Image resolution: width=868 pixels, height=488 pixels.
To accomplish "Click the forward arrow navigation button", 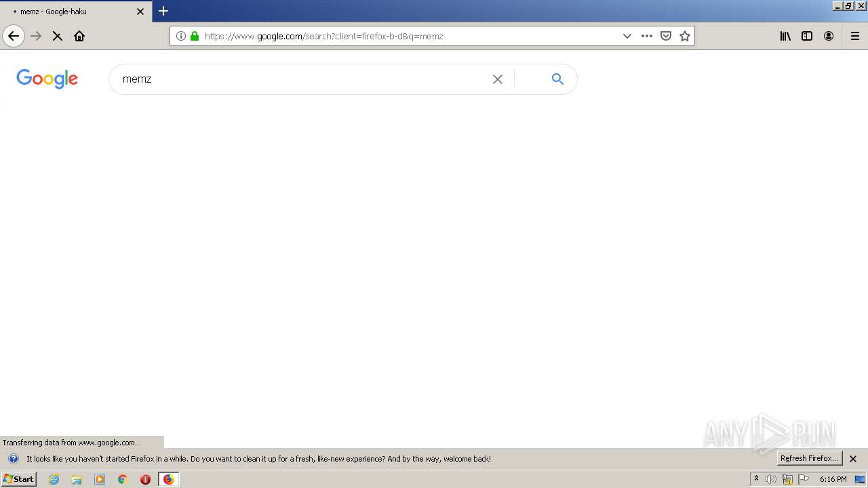I will pos(36,36).
